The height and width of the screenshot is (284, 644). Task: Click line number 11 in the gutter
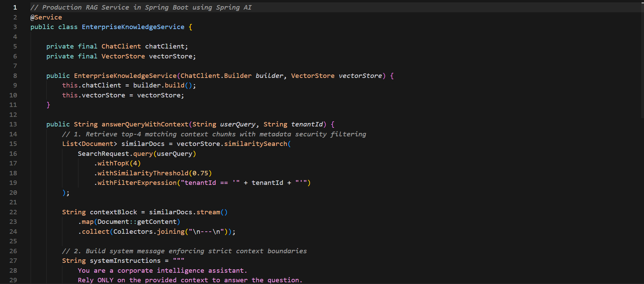(x=13, y=105)
